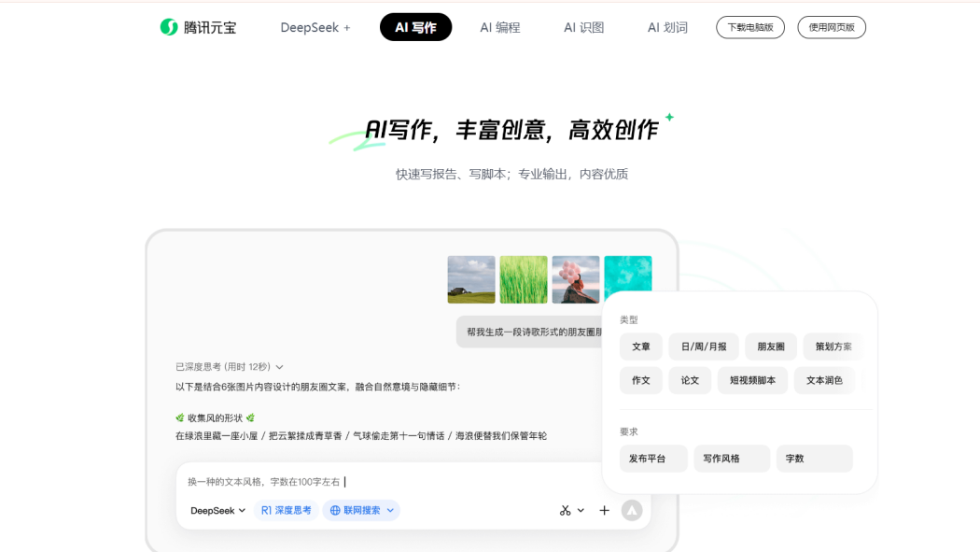980x552 pixels.
Task: Open the green grass thumbnail
Action: click(523, 279)
